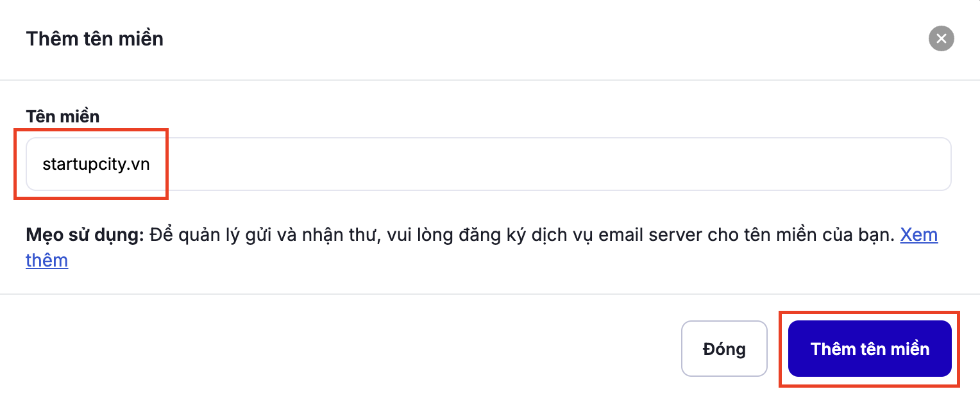Click blank header space beside the title
Viewport: 980px width, 396px height.
(513, 39)
